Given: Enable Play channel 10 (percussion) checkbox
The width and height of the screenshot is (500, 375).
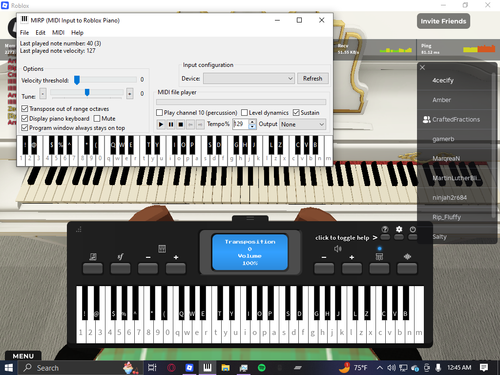Looking at the screenshot, I should click(x=159, y=113).
